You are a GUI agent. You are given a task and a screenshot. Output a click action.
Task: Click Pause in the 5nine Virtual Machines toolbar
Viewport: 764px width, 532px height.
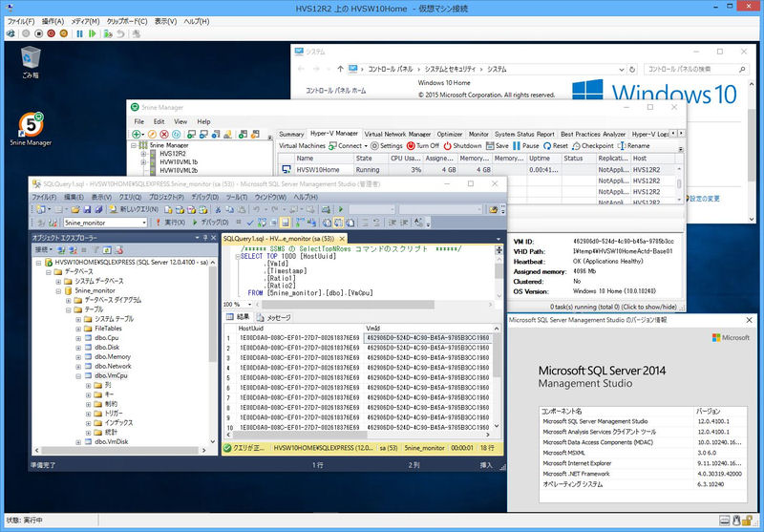(x=526, y=146)
